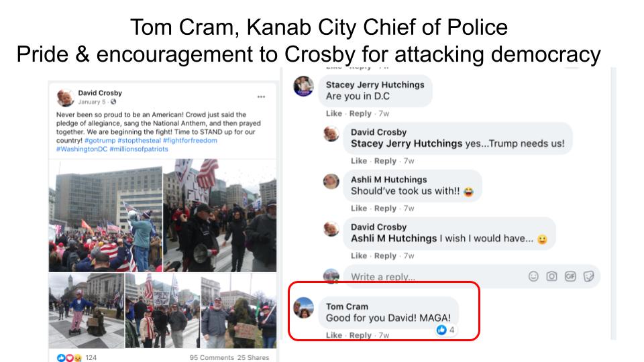Like Tom Cram's comment
The height and width of the screenshot is (362, 644).
[334, 335]
